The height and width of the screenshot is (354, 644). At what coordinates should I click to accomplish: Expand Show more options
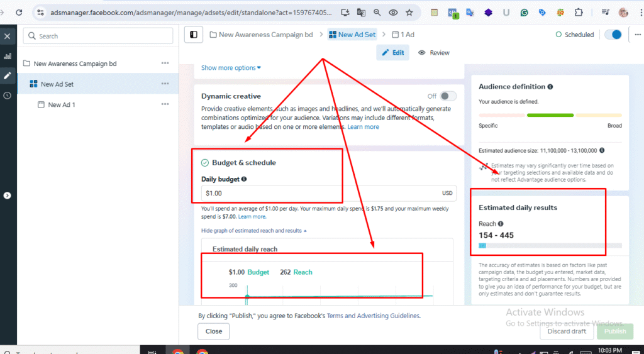pos(231,68)
